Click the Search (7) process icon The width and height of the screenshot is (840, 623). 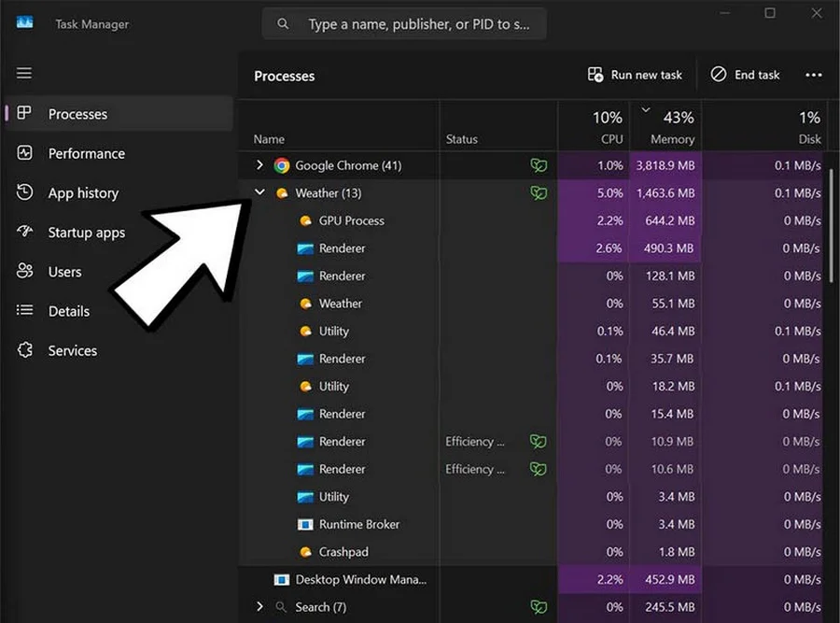coord(281,607)
